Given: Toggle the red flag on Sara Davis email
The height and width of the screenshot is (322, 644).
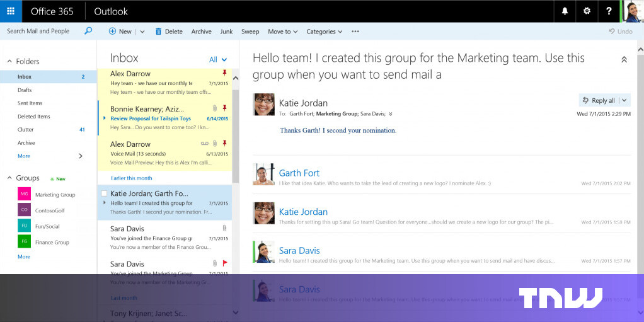Looking at the screenshot, I should click(x=225, y=263).
